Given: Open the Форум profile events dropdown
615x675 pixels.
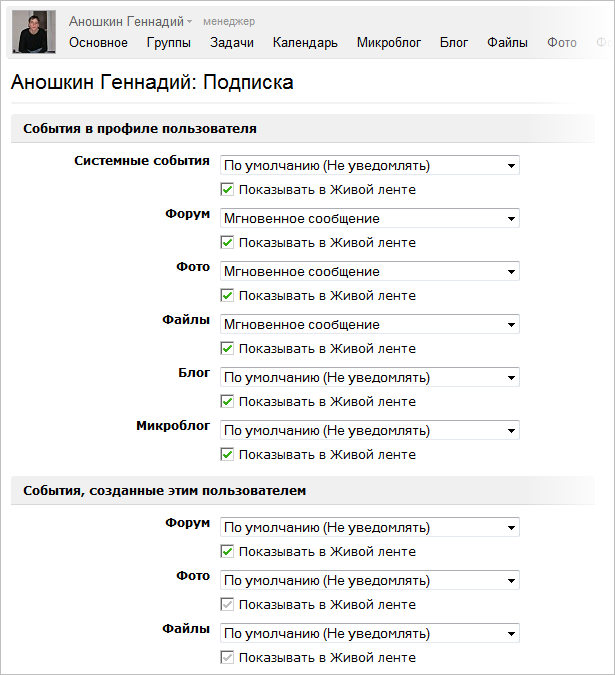Looking at the screenshot, I should [x=370, y=218].
